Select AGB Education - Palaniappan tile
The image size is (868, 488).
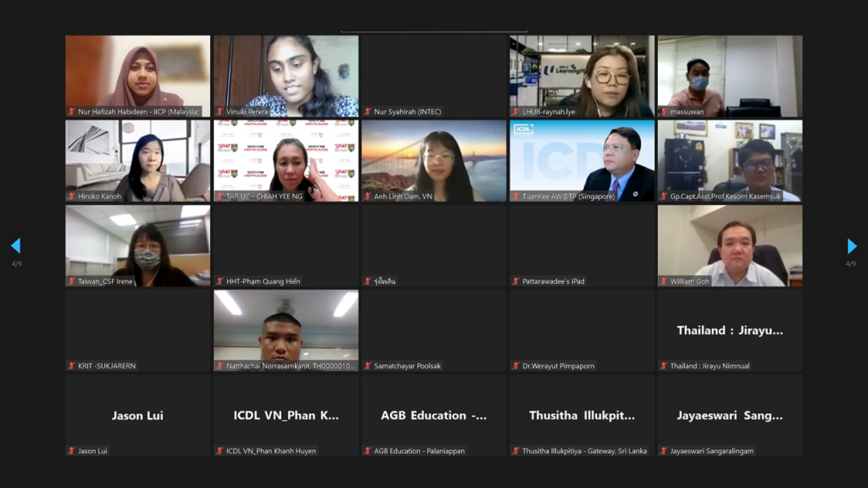pos(434,415)
